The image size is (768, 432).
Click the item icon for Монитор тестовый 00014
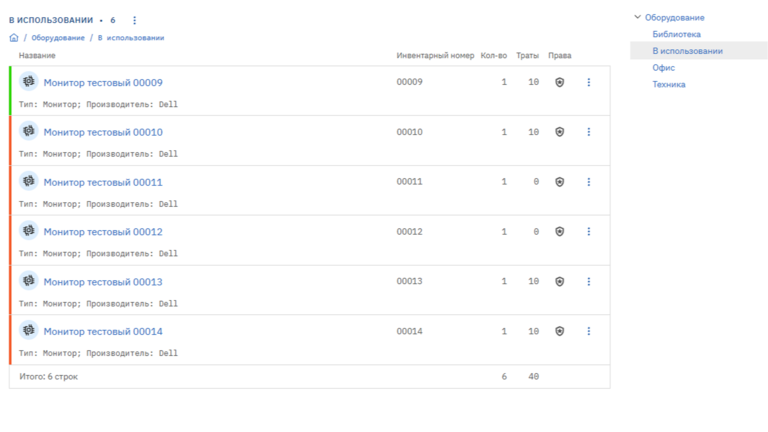coord(28,331)
